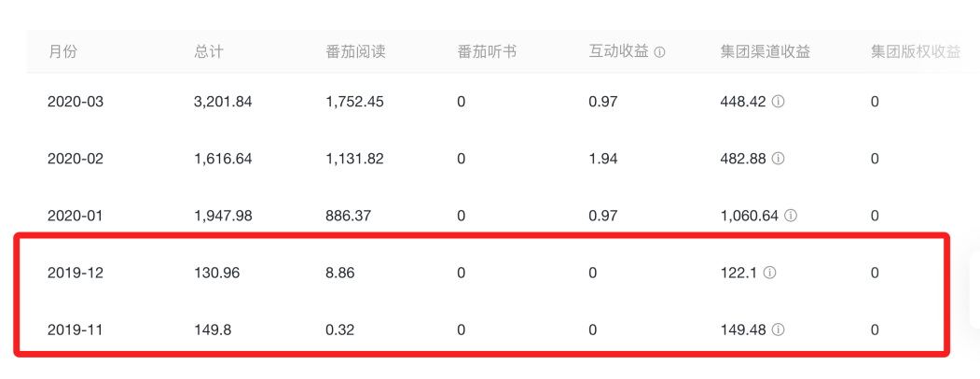
Task: Click info icon beside 1,060.64 value
Action: tap(792, 216)
